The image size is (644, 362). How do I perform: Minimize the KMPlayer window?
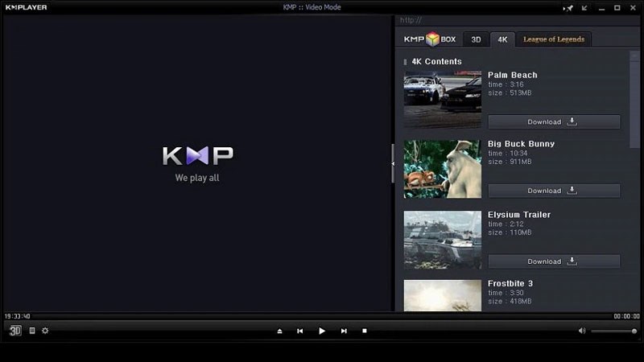601,8
